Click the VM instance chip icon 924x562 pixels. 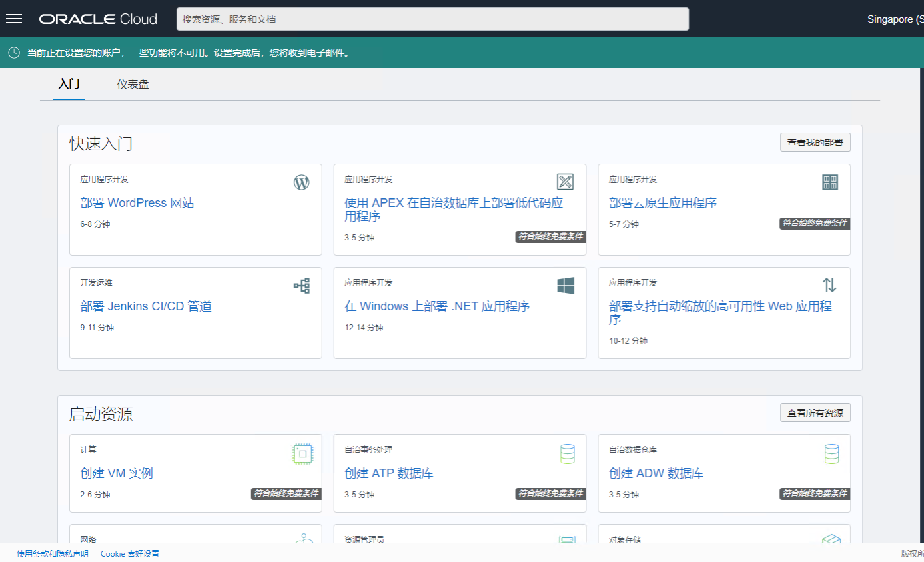click(303, 454)
